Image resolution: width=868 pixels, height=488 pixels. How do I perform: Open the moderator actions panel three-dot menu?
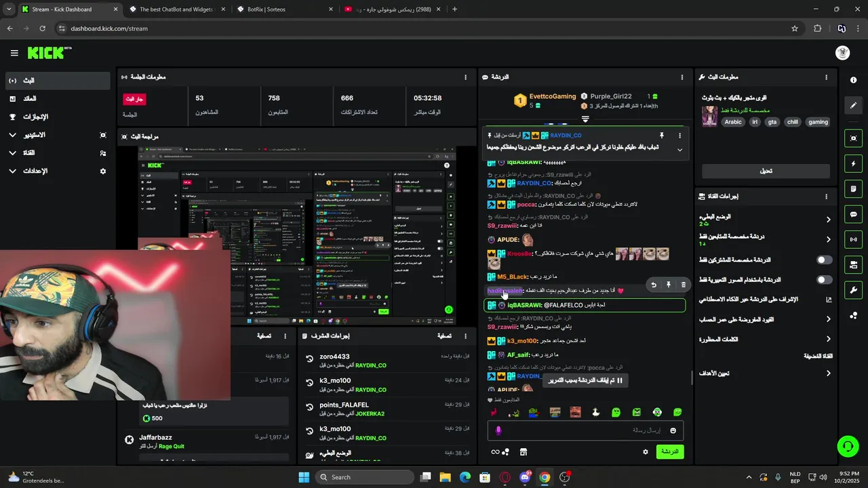[x=465, y=335]
